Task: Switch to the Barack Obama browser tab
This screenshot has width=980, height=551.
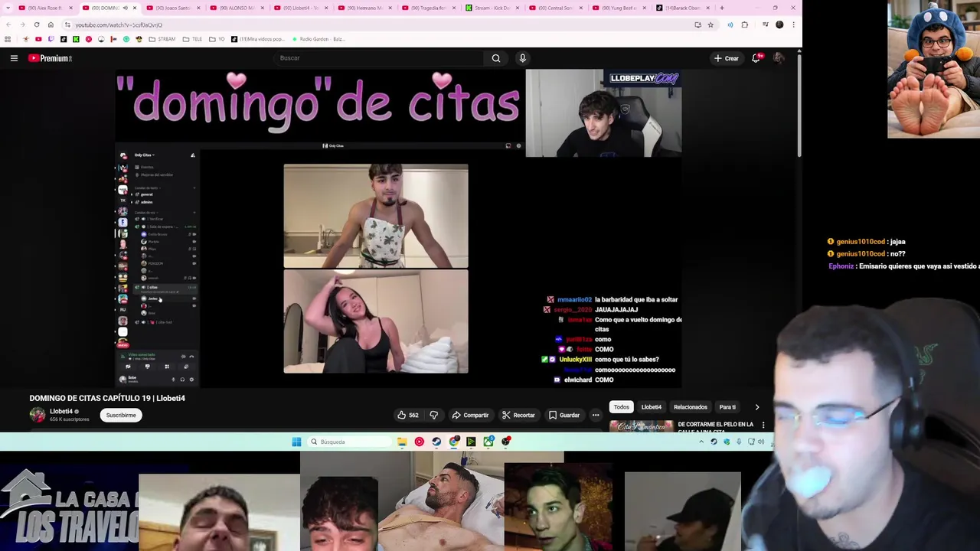Action: pyautogui.click(x=684, y=8)
